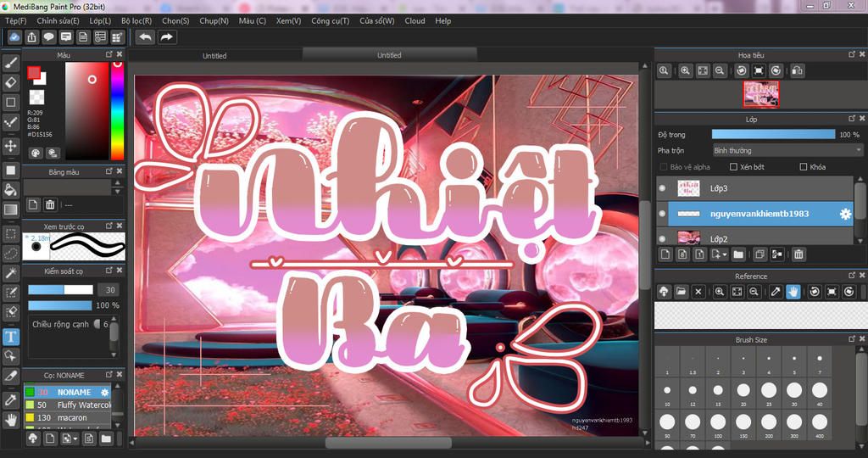Select the Eyedropper tool

tap(10, 399)
